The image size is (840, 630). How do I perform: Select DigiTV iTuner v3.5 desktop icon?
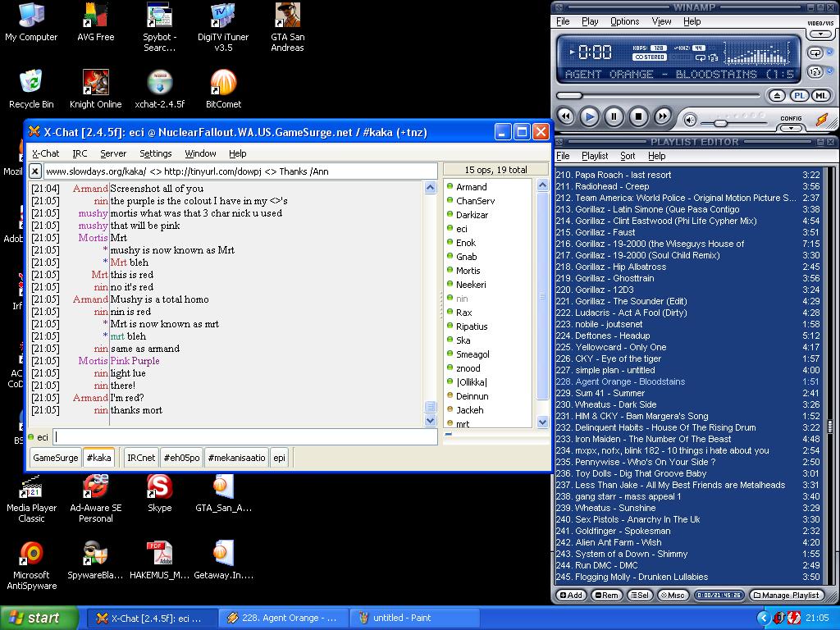(223, 28)
